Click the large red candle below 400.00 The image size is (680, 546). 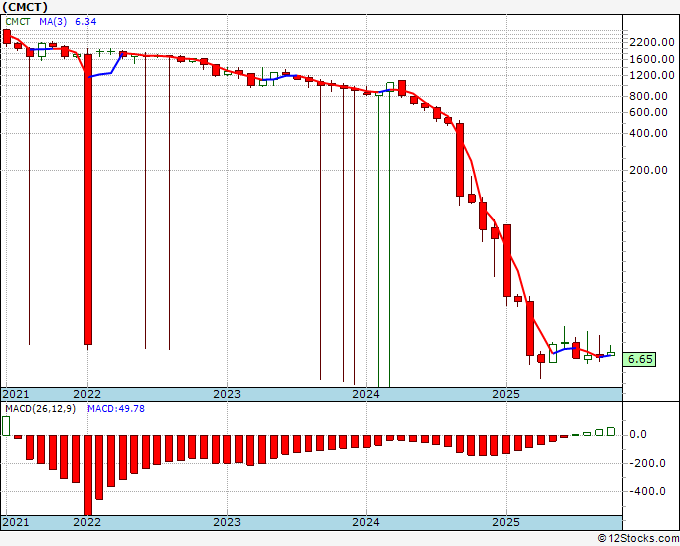click(x=460, y=160)
